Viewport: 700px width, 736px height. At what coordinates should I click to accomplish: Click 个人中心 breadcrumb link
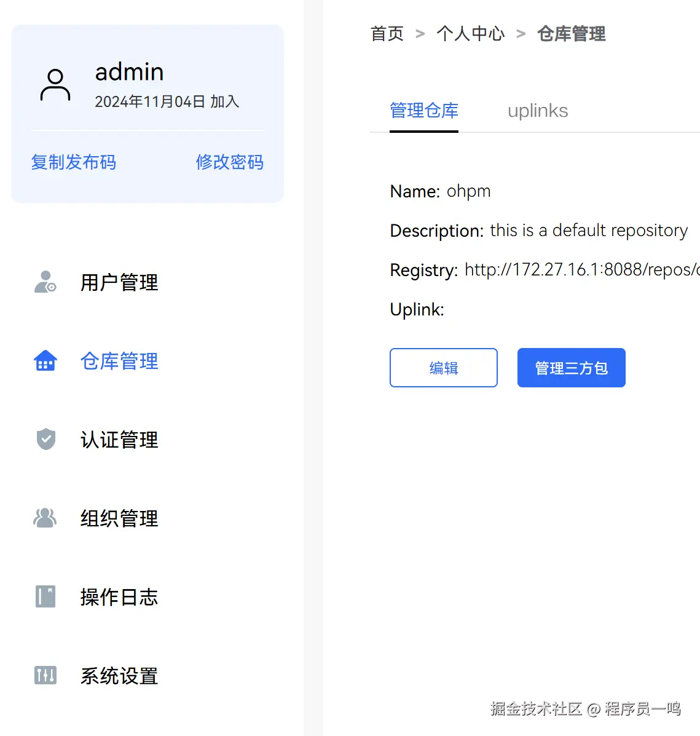pos(470,34)
